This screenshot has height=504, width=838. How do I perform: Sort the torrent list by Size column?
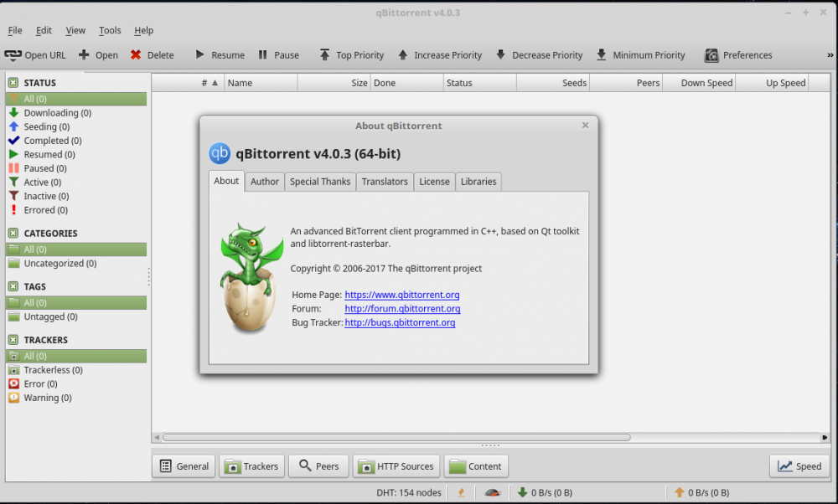[x=334, y=83]
